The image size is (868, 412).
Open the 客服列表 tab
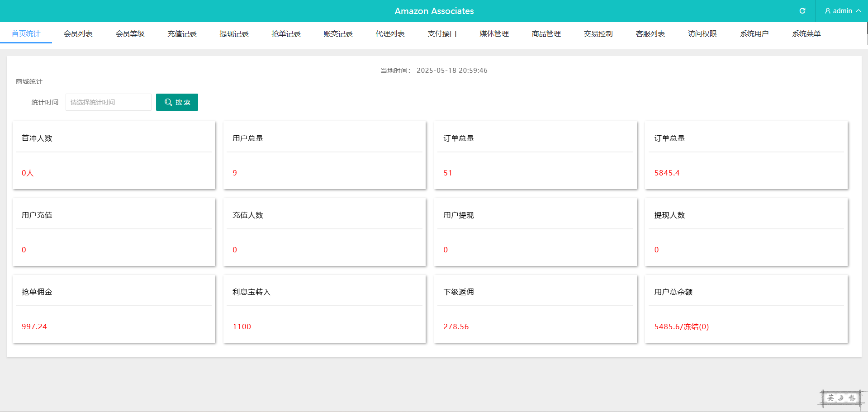(x=650, y=34)
